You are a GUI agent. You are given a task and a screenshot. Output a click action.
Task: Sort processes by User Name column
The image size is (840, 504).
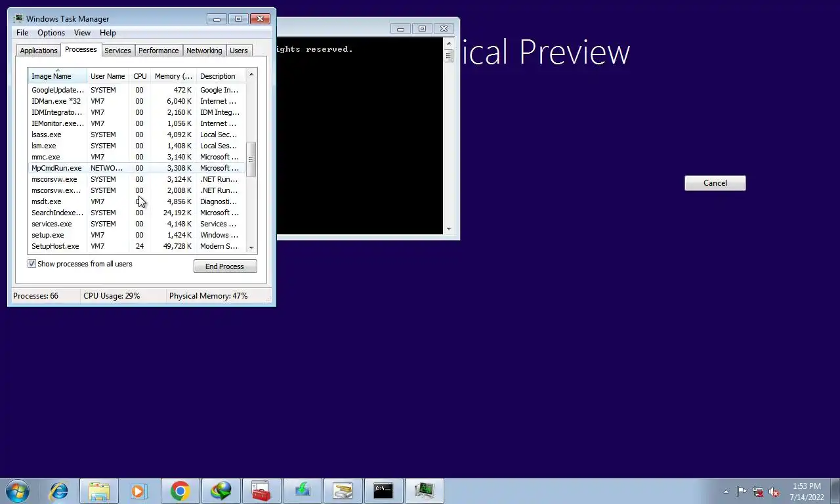pos(108,76)
